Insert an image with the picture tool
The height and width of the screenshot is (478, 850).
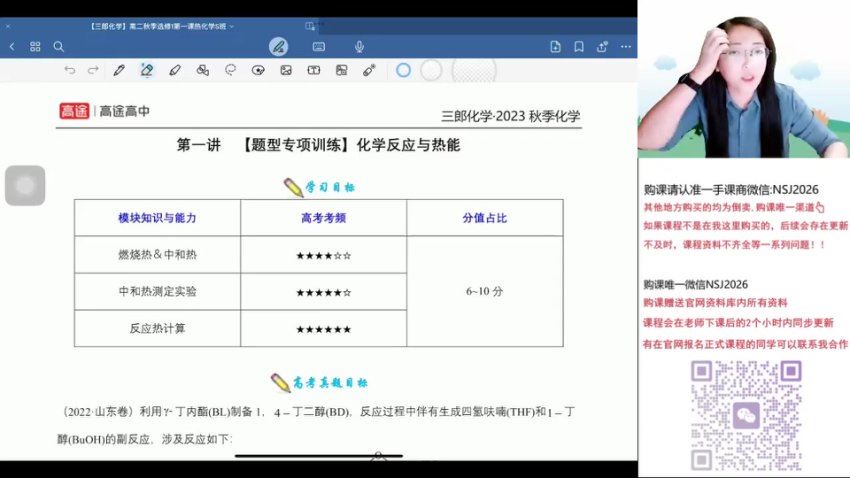(286, 70)
